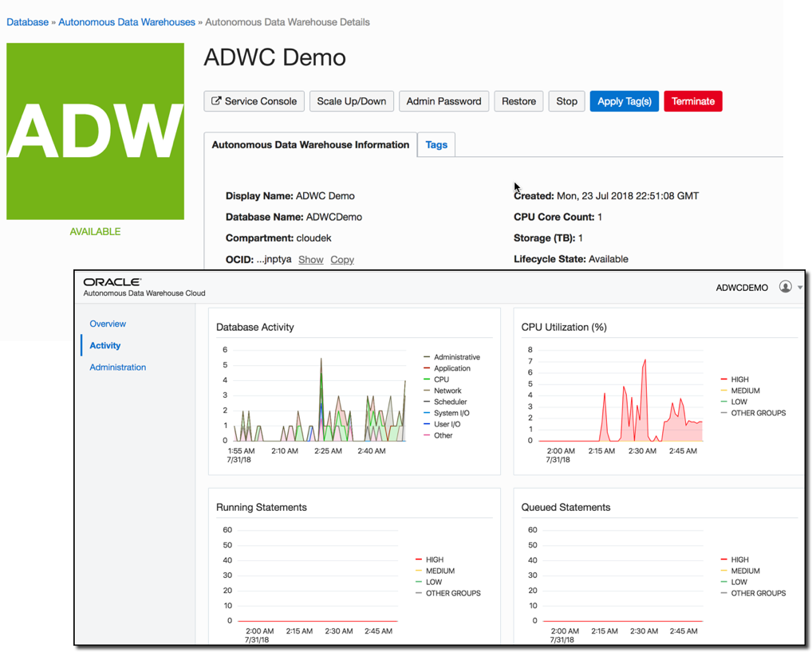Click Restore for the database

click(x=518, y=101)
